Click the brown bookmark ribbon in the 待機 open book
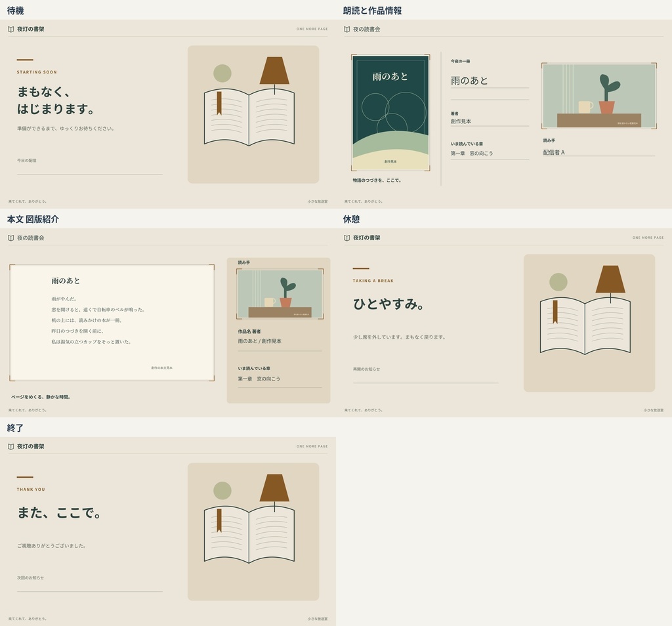 click(x=219, y=103)
